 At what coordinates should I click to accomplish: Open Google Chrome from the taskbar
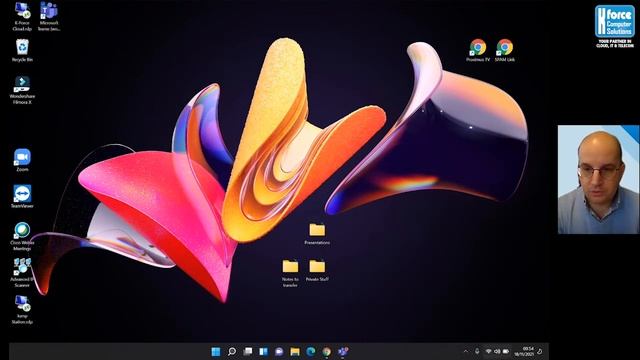(327, 351)
